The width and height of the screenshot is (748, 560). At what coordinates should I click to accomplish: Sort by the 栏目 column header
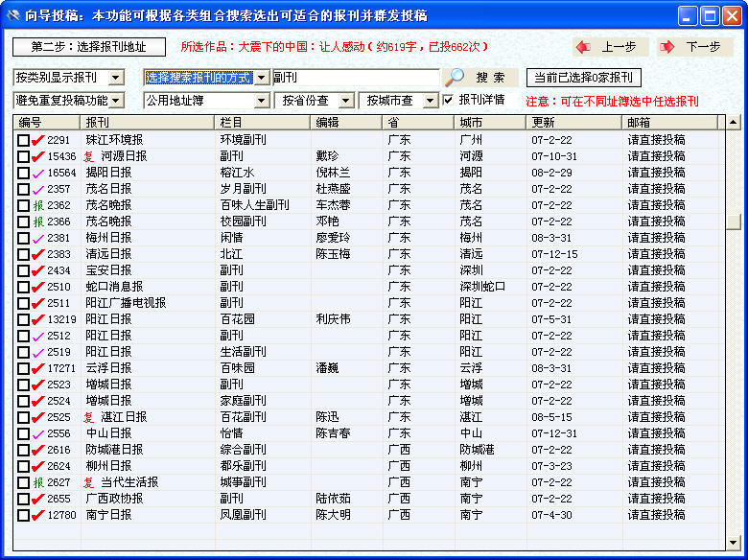tap(263, 123)
